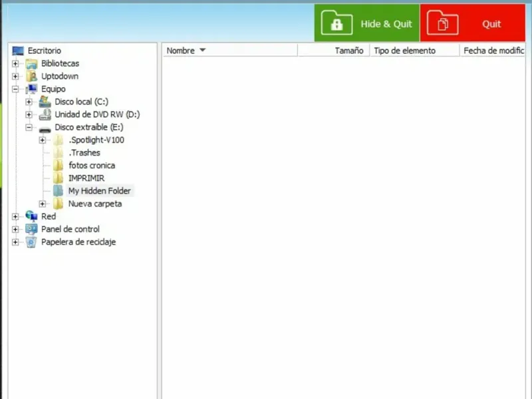Click the Nueva carpeta folder icon

59,203
